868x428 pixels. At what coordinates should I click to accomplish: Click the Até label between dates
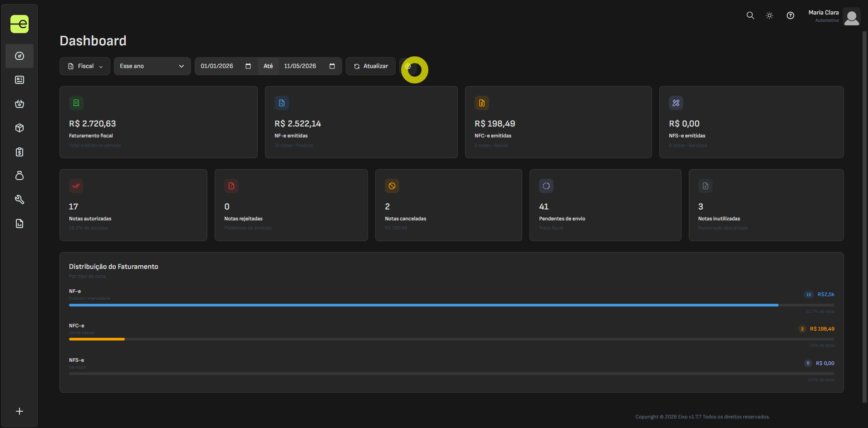268,66
